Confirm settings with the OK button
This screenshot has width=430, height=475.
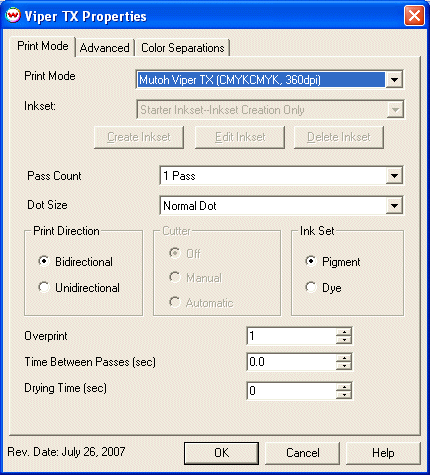(x=221, y=453)
